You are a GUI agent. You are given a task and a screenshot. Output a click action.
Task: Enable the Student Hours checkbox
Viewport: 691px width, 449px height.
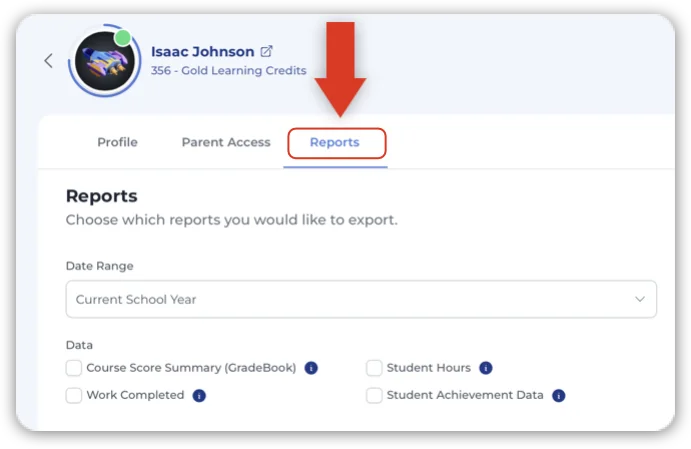point(374,368)
